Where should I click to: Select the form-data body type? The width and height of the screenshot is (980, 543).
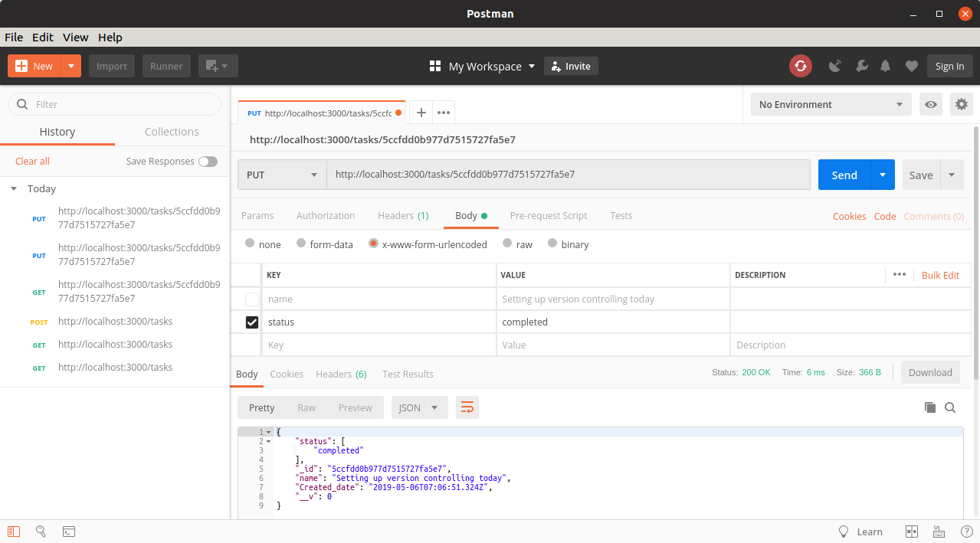click(301, 244)
